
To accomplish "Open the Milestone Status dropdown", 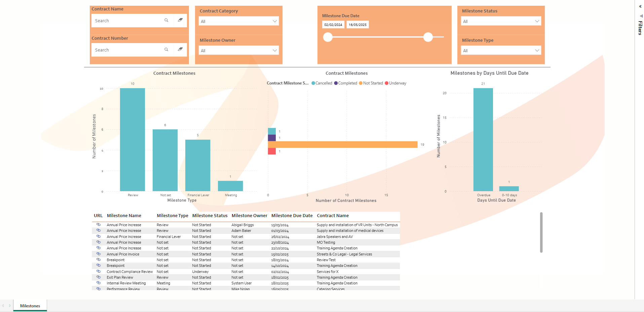I will tap(501, 21).
